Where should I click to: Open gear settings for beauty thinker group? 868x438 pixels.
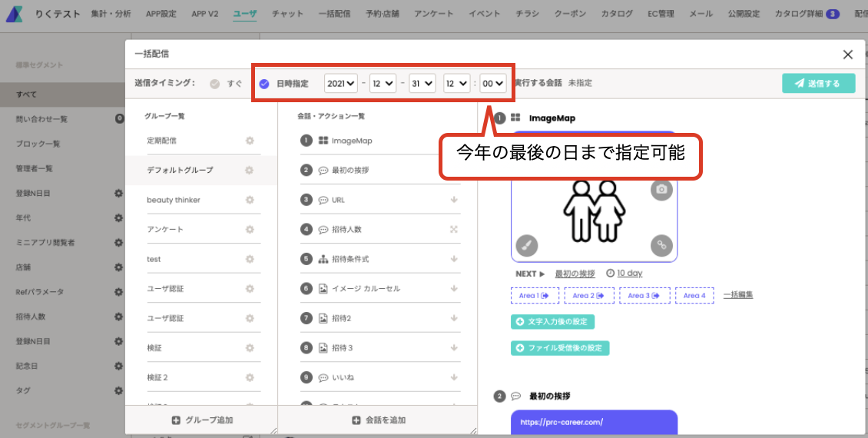click(x=250, y=200)
